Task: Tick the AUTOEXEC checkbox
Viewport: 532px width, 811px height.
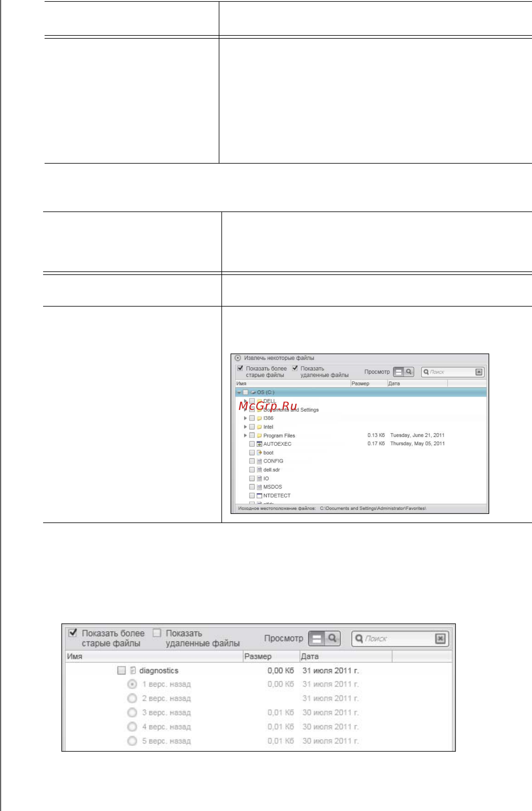Action: click(252, 444)
